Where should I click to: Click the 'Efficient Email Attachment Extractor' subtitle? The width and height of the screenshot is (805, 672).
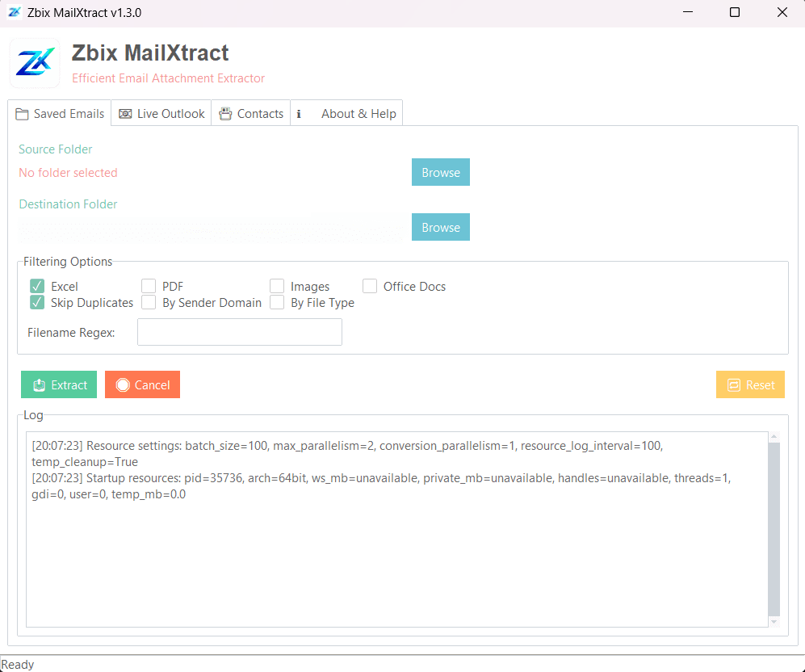coord(169,78)
